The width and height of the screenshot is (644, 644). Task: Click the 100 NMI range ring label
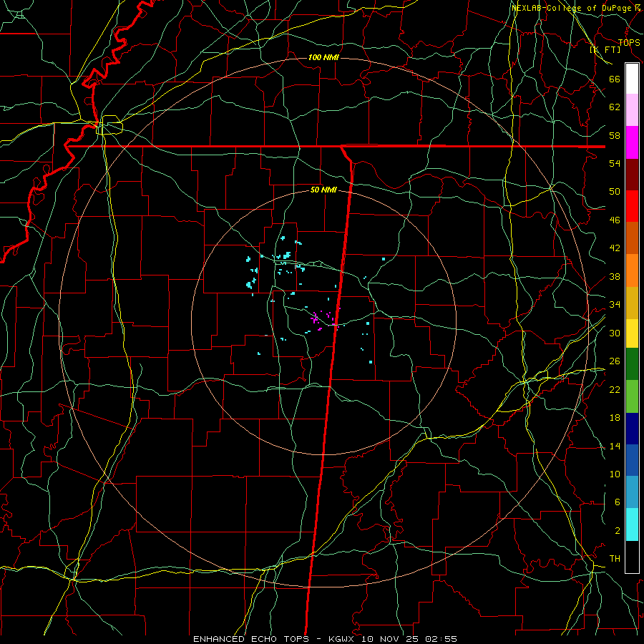[x=323, y=57]
